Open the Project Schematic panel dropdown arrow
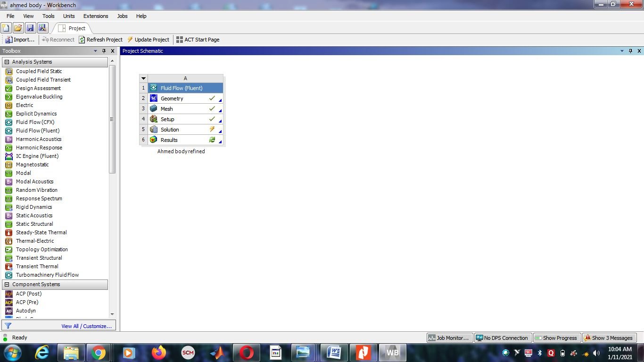 coord(622,51)
